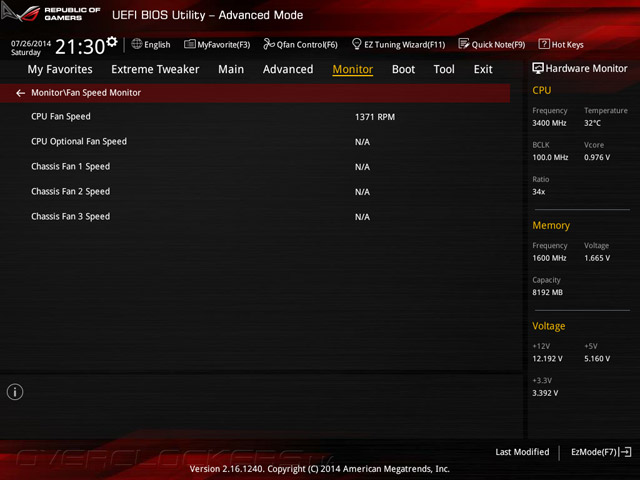
Task: Click the 34x ratio value
Action: pos(539,192)
